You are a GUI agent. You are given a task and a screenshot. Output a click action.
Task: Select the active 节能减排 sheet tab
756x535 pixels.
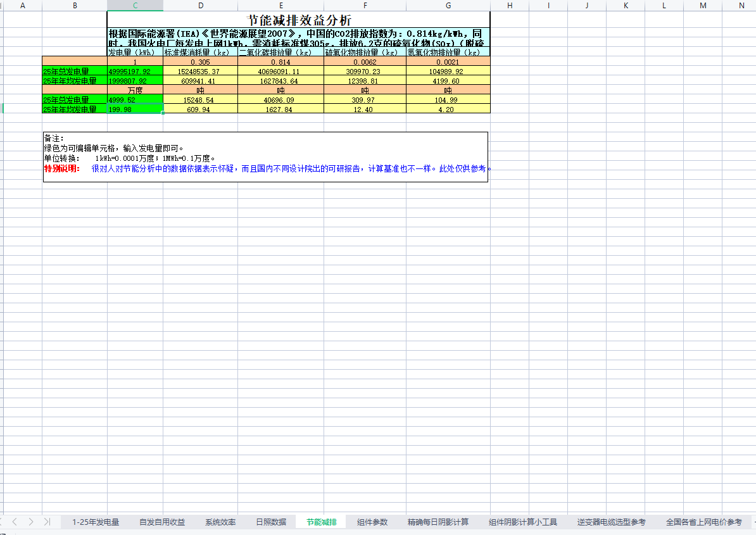(321, 522)
